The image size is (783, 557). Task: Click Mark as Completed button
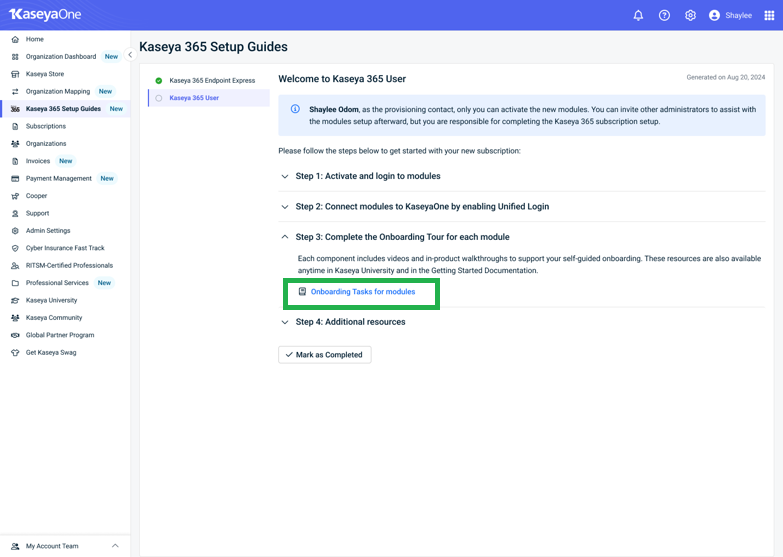tap(325, 355)
